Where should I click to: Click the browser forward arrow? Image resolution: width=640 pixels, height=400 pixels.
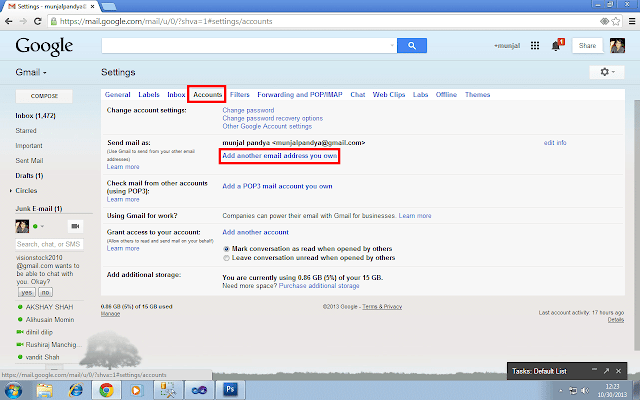tap(23, 21)
